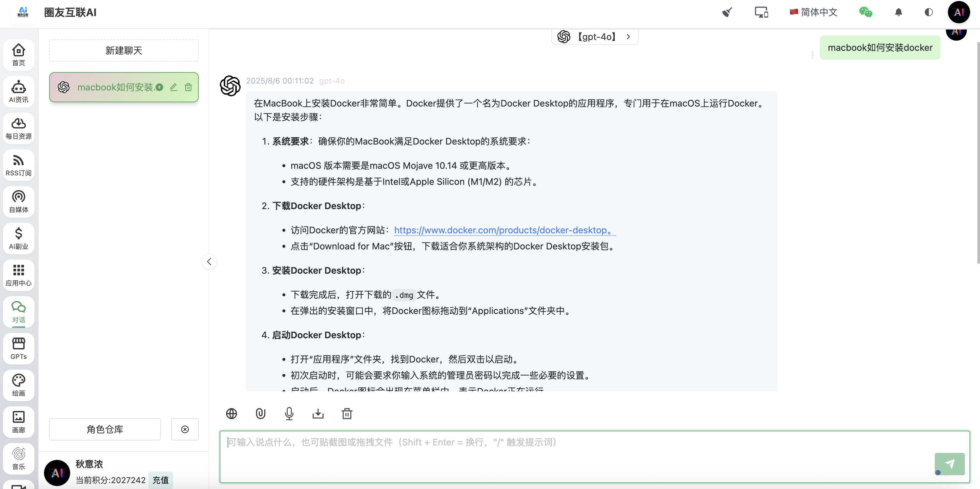Open the notification bell
Viewport: 980px width, 489px height.
coord(898,12)
